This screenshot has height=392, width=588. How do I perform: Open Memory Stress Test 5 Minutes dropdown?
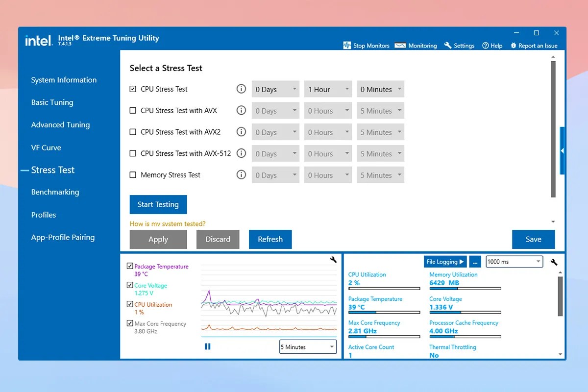point(380,175)
